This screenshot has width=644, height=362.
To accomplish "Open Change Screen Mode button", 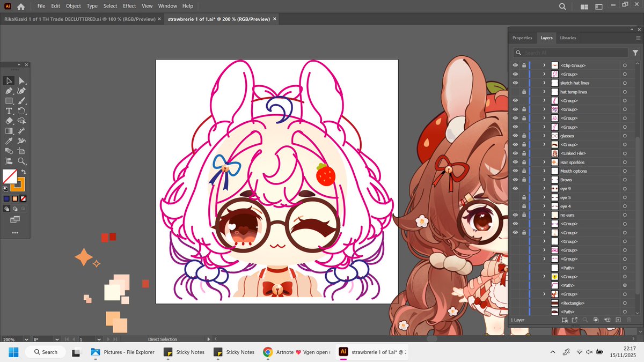I will [x=14, y=219].
